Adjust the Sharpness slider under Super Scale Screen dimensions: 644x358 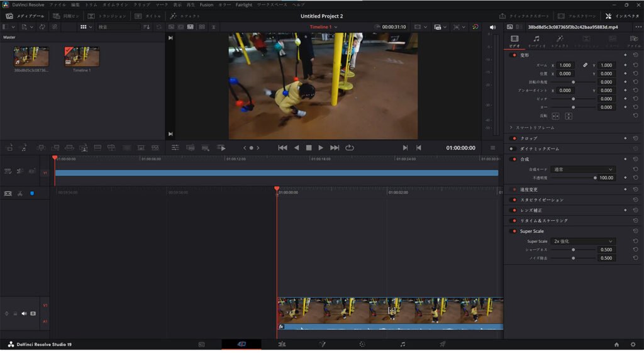pyautogui.click(x=574, y=250)
